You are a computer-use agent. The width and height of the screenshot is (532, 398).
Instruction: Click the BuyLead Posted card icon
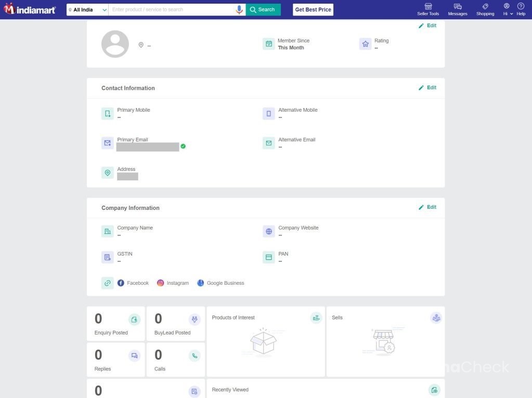194,320
